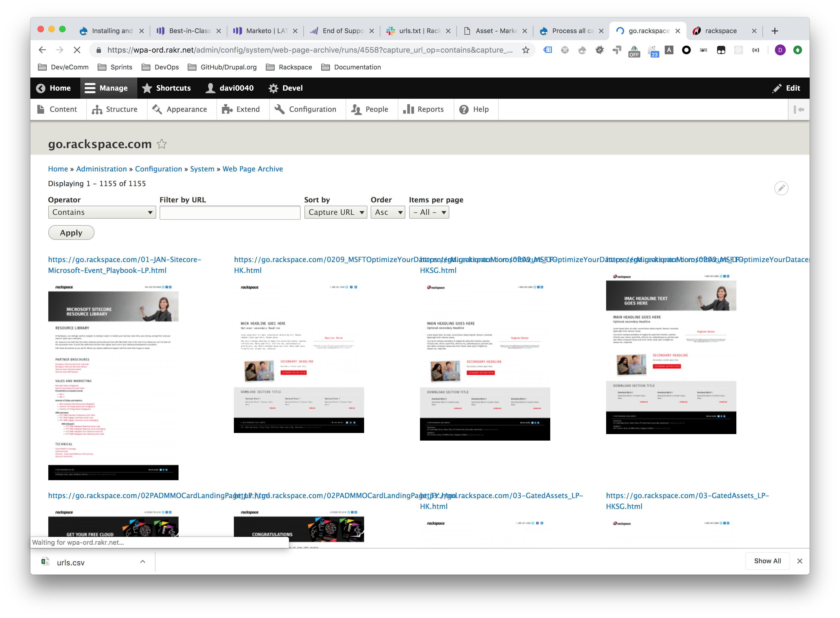This screenshot has width=840, height=618.
Task: Click the Edit pencil in the admin toolbar
Action: tap(786, 88)
